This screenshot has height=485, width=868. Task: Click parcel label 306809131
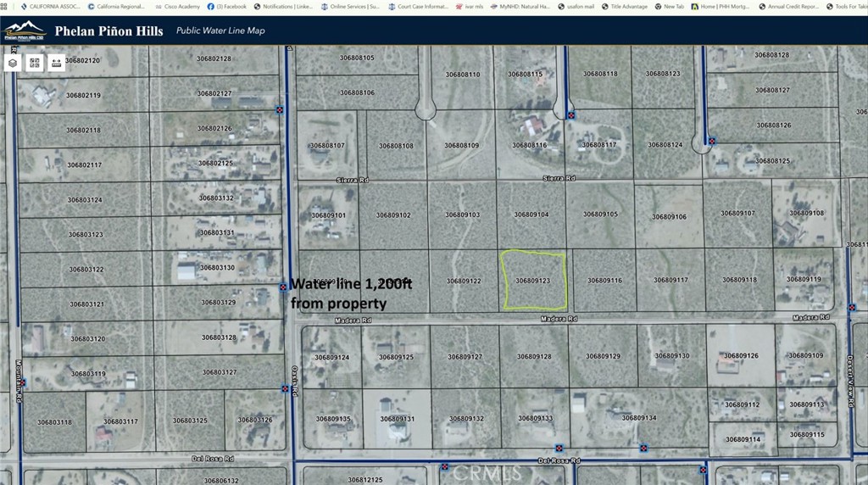click(398, 419)
